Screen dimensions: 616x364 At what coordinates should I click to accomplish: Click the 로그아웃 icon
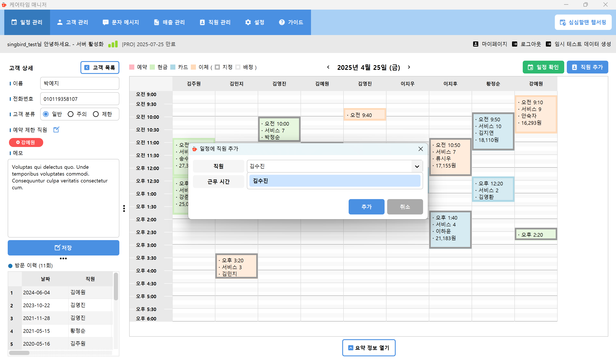coord(515,44)
